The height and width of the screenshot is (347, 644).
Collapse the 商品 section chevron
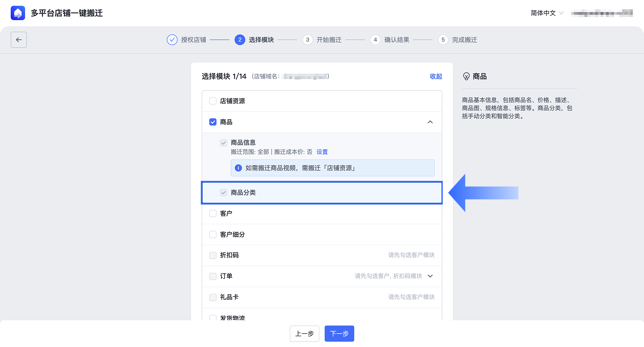click(430, 122)
